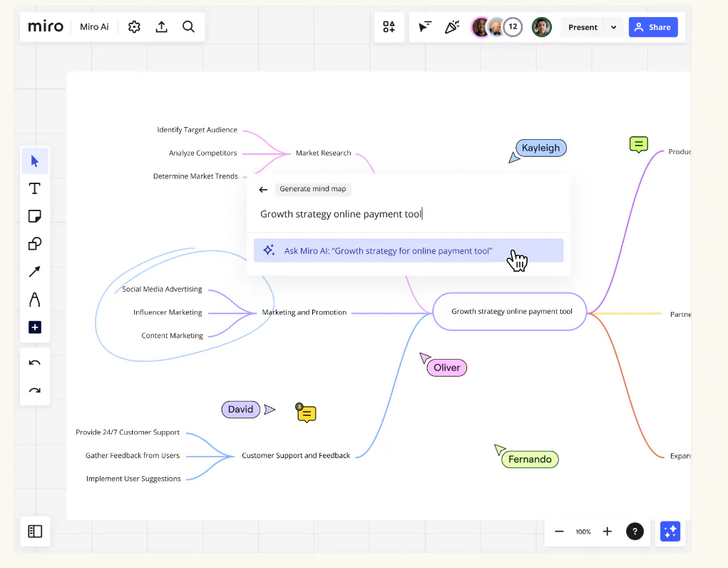Open the collaborators count 12 list
The image size is (728, 568).
pyautogui.click(x=513, y=27)
